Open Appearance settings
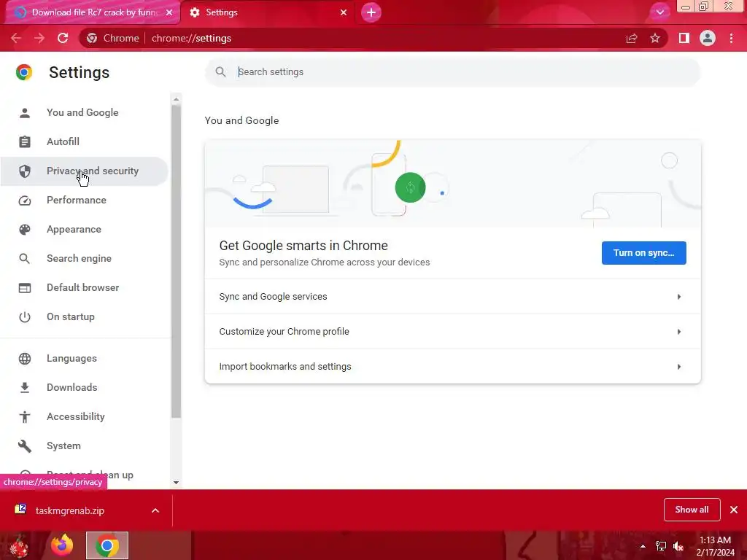The image size is (747, 560). click(84, 230)
